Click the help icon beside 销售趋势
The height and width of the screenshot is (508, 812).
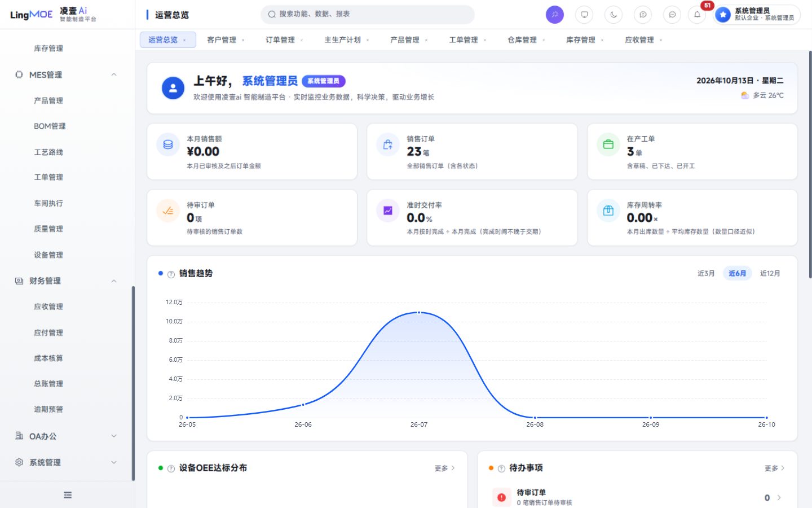click(171, 274)
